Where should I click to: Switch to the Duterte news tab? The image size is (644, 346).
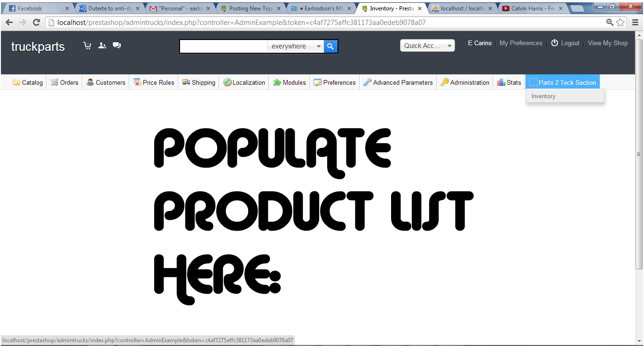pos(108,8)
